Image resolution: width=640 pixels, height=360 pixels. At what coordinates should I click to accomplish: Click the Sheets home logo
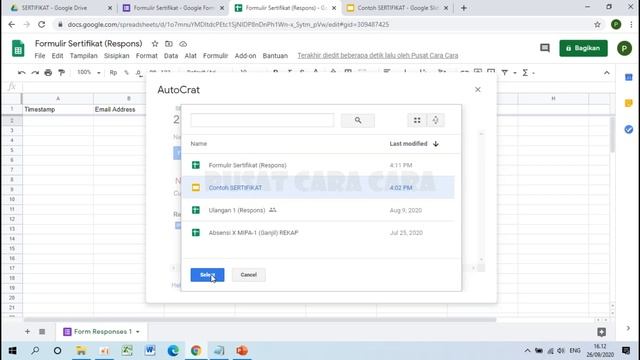pos(18,48)
